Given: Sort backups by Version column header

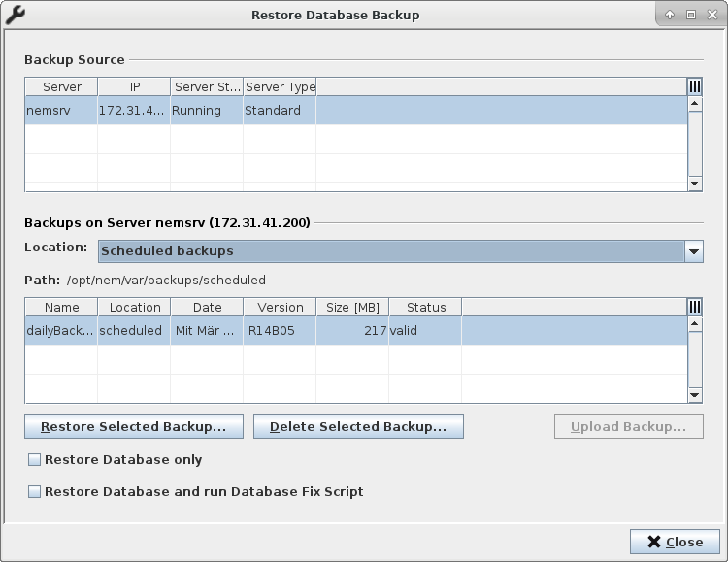Looking at the screenshot, I should 280,308.
